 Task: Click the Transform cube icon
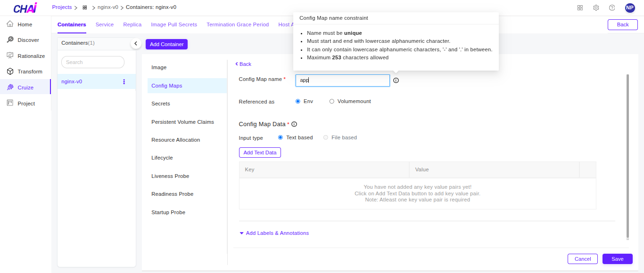[10, 72]
